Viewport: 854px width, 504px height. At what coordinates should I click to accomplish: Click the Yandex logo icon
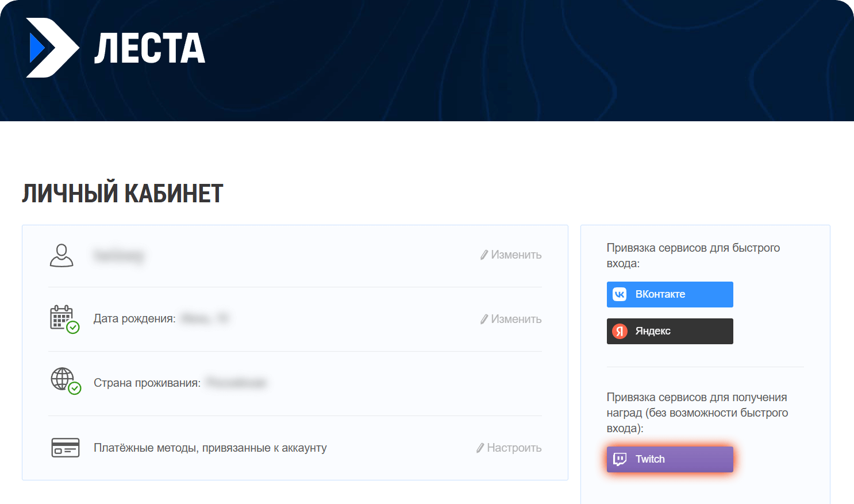620,331
